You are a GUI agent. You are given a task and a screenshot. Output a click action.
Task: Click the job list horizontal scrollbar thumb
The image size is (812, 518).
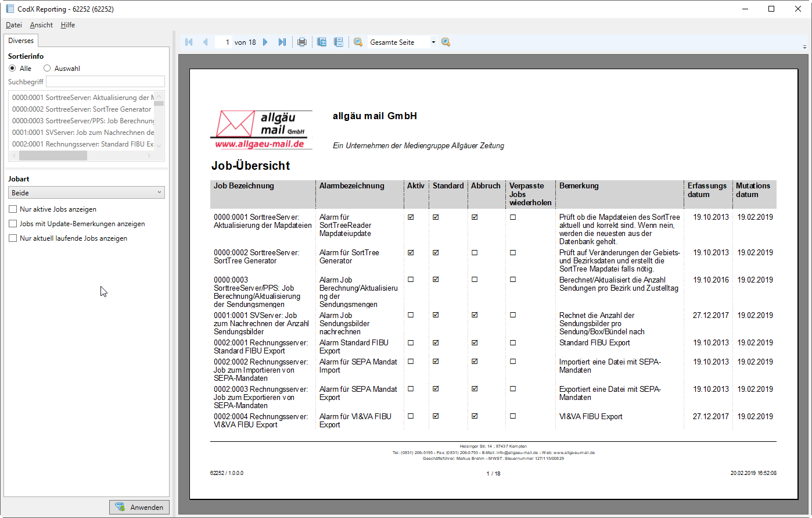[53, 156]
